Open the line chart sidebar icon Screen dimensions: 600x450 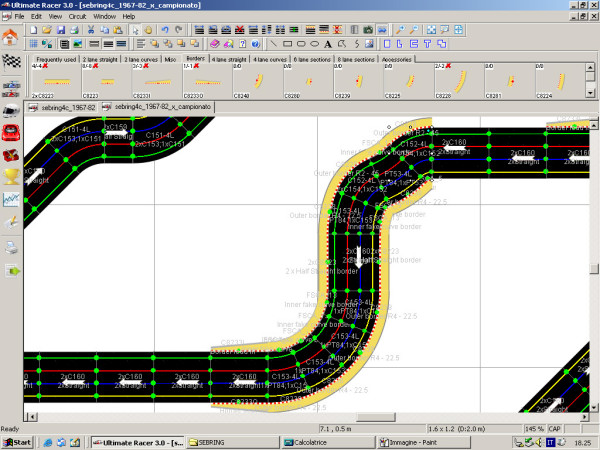click(12, 199)
